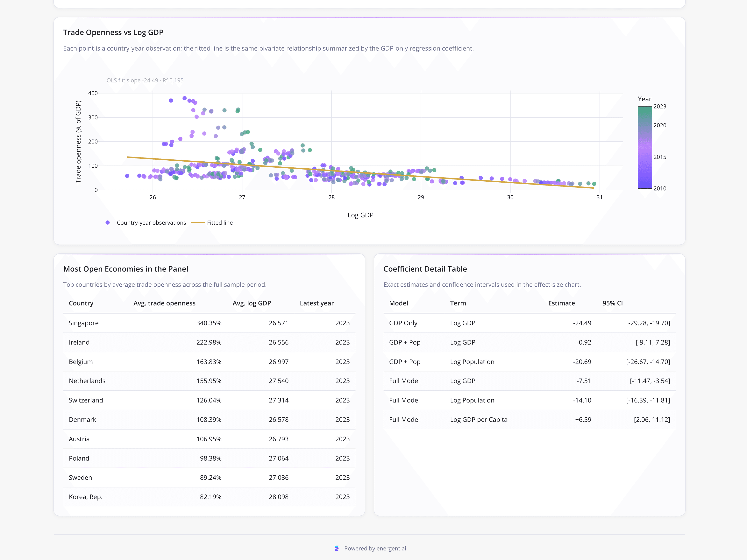Click Singapore's 340.35% trade openness value

click(x=209, y=323)
